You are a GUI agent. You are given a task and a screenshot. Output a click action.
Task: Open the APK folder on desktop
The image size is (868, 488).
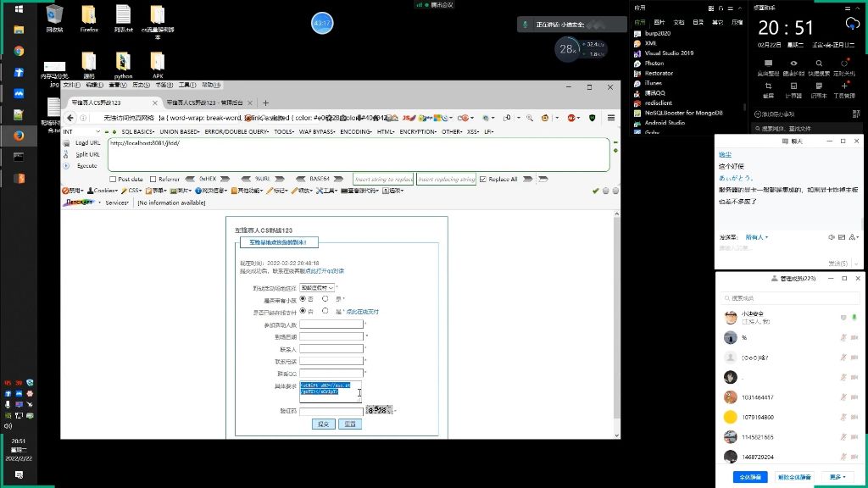coord(158,65)
